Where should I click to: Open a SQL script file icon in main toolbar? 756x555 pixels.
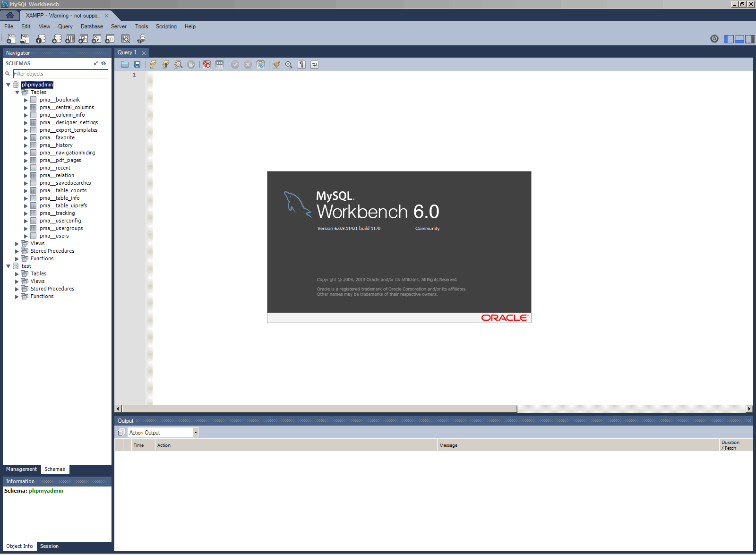point(25,39)
